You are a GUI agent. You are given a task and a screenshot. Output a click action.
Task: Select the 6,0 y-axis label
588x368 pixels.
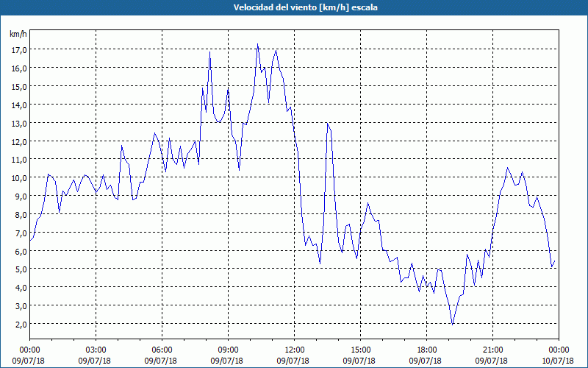[21, 251]
